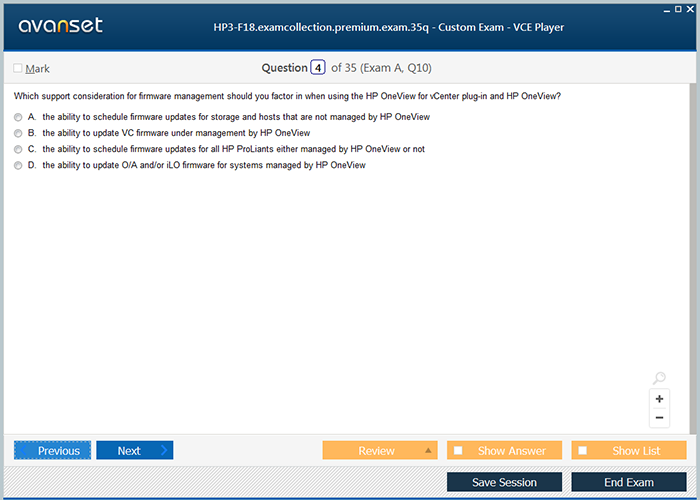Select answer A about storage and hosts
Screen dimensions: 700x500
18,117
